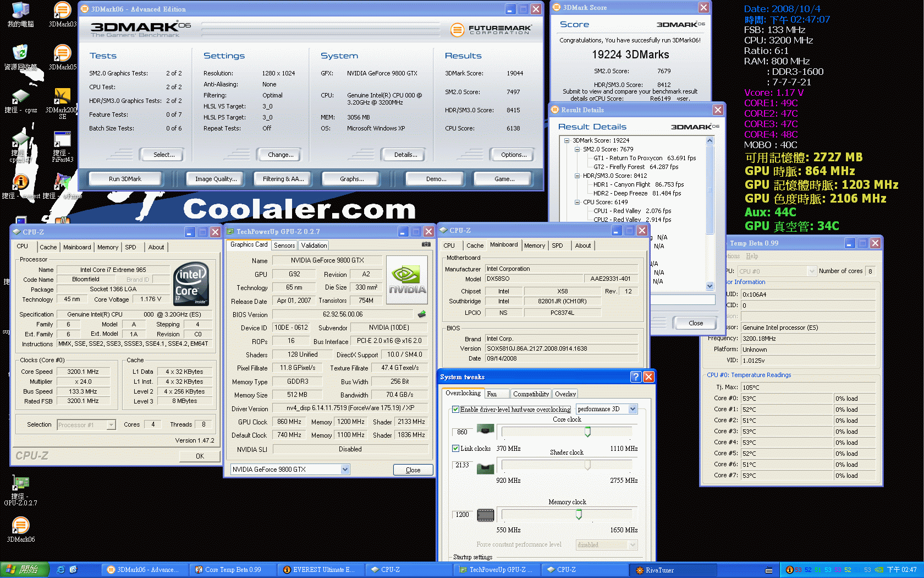Open the 3DMark03 desktop shortcut
Screen dimensions: 924x578
(x=62, y=15)
